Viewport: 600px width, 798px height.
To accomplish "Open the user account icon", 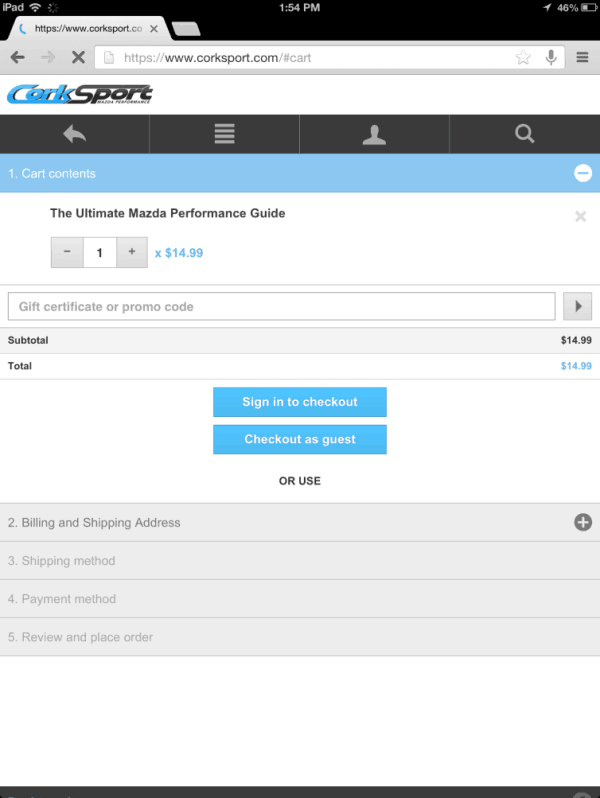I will click(x=374, y=134).
